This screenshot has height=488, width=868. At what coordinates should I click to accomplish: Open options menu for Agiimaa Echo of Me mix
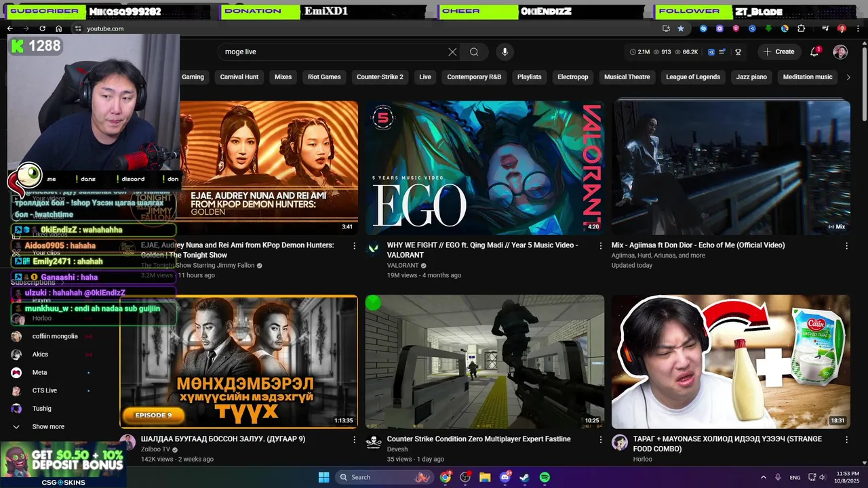point(846,246)
